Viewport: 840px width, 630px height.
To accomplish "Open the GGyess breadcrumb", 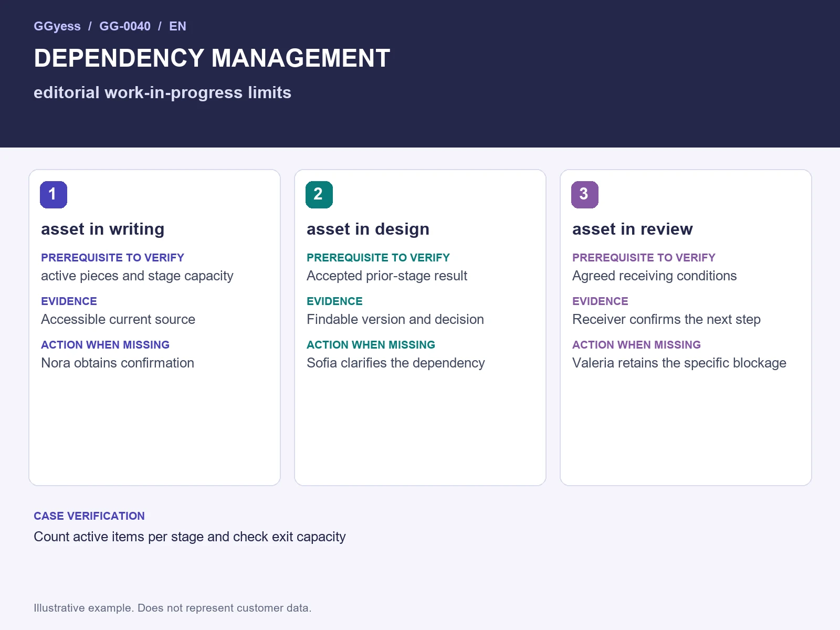I will (57, 26).
